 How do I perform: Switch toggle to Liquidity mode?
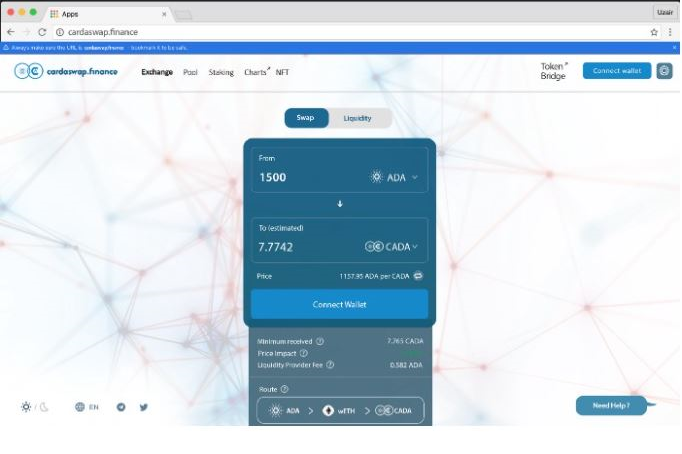pyautogui.click(x=357, y=118)
